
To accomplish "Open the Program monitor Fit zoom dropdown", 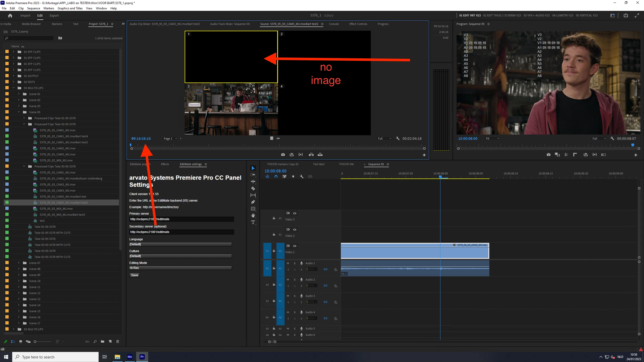I will click(x=492, y=139).
